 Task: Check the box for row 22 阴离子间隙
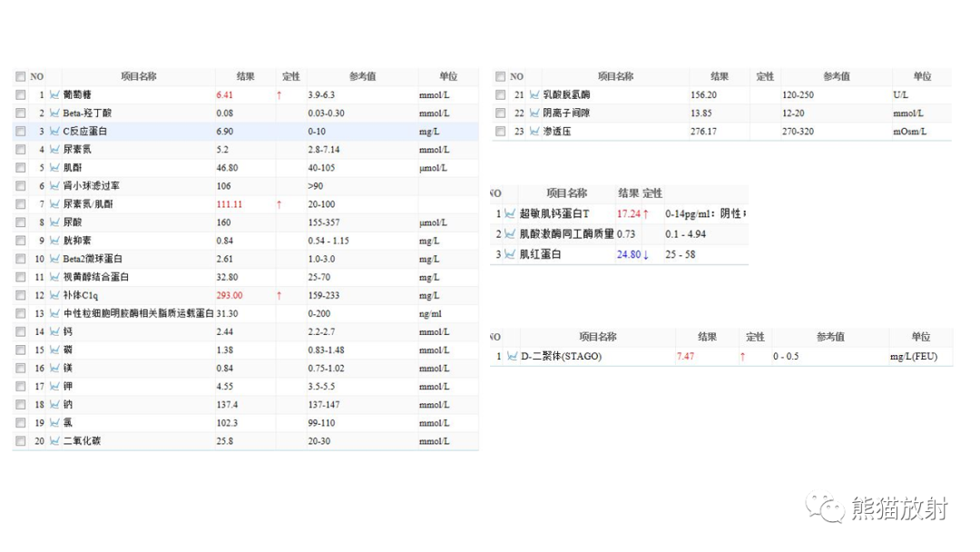click(x=500, y=113)
